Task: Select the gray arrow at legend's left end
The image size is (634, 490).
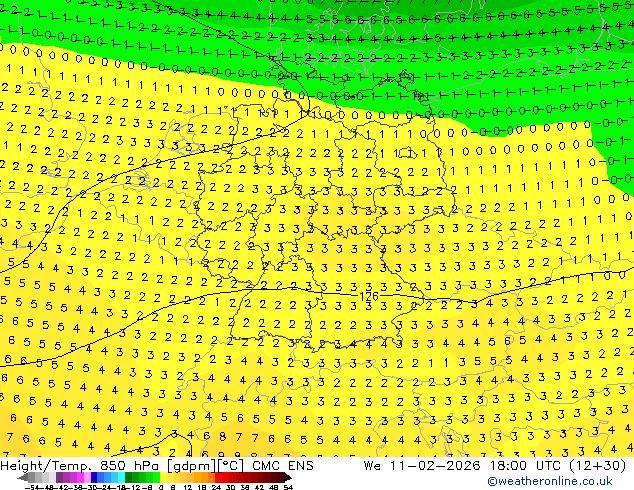Action: click(x=23, y=477)
